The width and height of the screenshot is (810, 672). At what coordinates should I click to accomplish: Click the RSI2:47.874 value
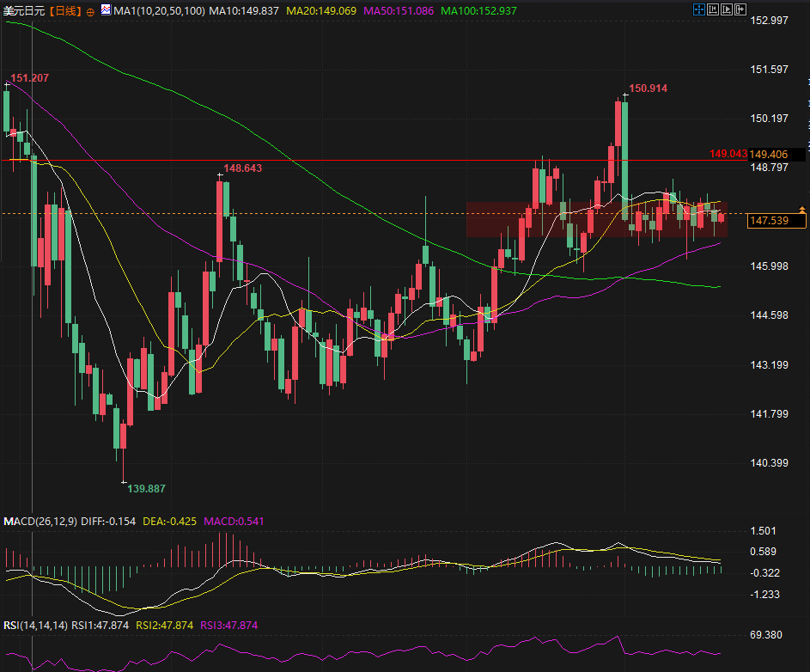(165, 625)
